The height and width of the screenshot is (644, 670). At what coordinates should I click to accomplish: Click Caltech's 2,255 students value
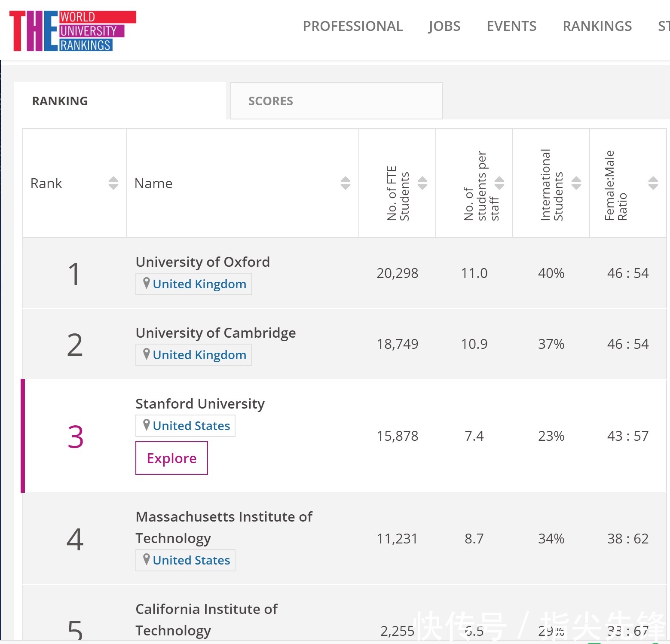(x=398, y=631)
